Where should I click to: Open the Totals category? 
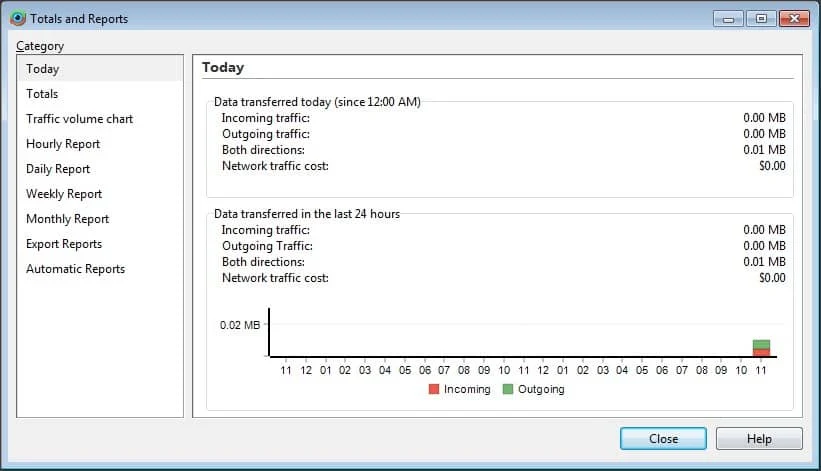[x=42, y=94]
